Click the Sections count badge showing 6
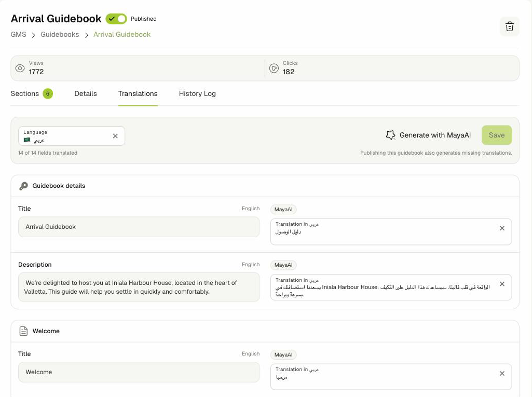532x397 pixels. pyautogui.click(x=48, y=93)
